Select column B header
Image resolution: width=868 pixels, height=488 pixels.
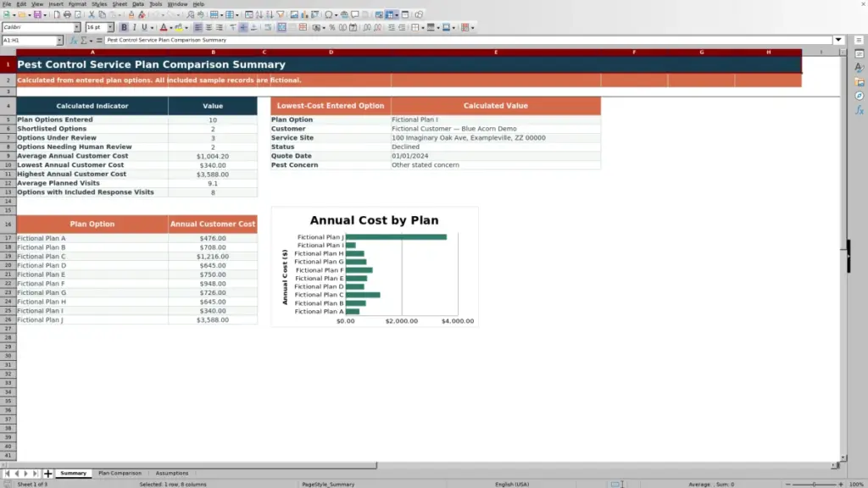click(213, 52)
